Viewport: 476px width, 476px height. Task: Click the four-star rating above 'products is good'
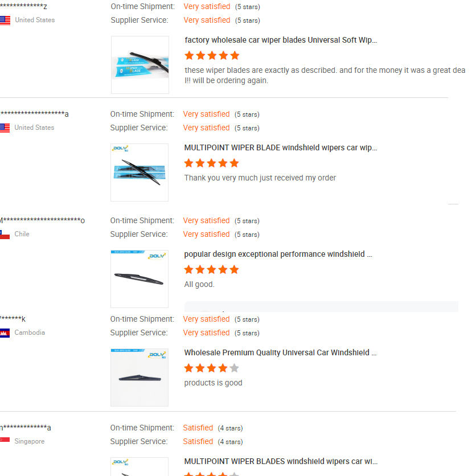click(211, 368)
